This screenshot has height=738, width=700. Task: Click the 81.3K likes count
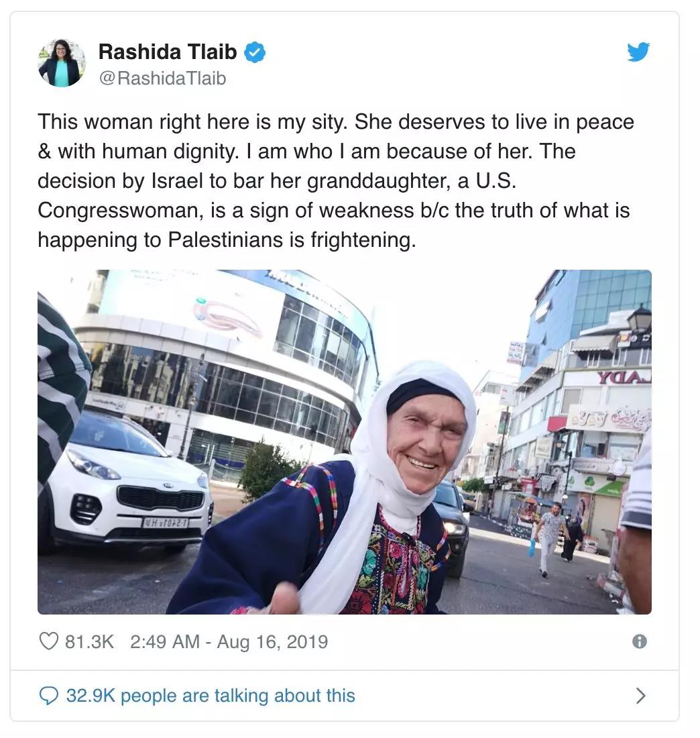[89, 642]
